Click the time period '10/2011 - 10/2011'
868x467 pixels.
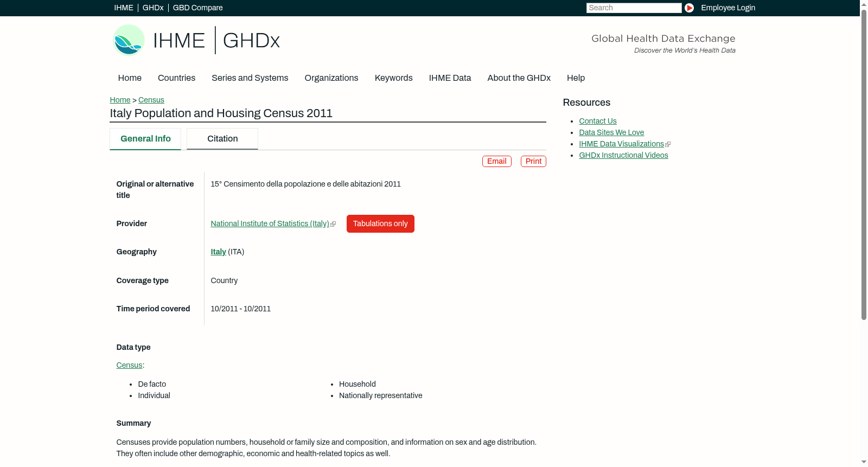point(241,309)
